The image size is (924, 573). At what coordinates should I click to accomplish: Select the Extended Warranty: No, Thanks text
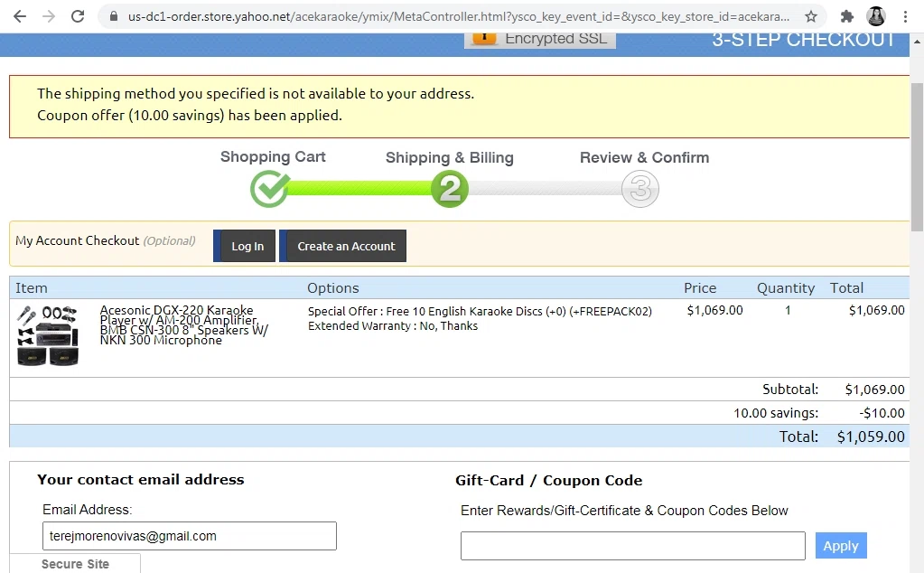[x=393, y=326]
